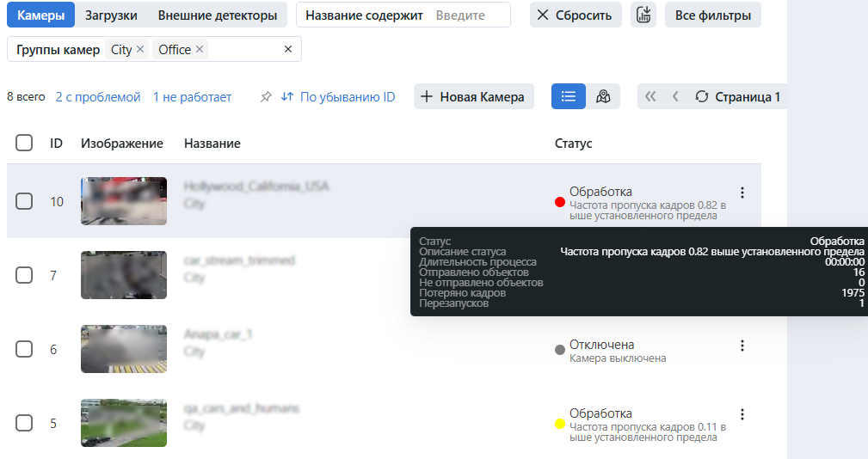Select the list view icon

click(x=568, y=96)
